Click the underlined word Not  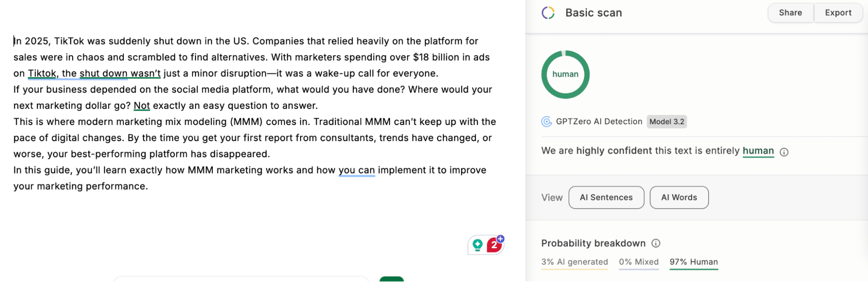[142, 106]
